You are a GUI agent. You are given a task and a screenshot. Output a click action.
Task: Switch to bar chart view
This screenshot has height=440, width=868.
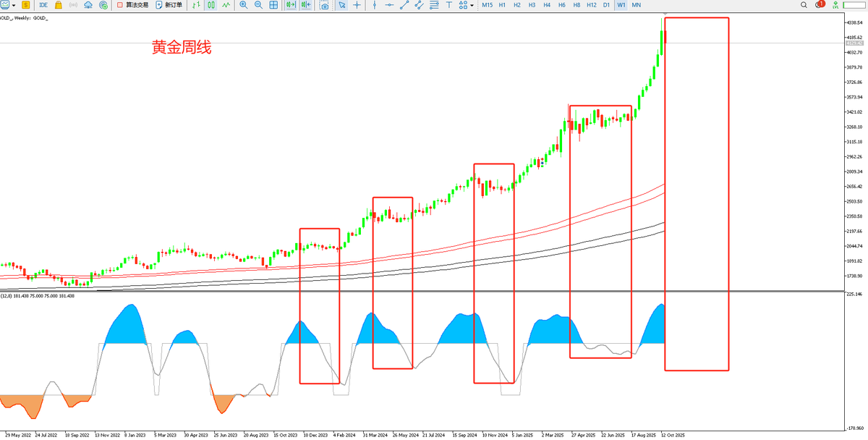pyautogui.click(x=196, y=5)
